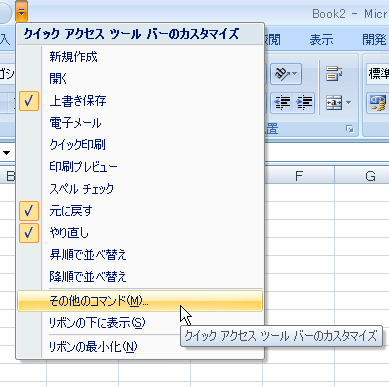Toggle the Customize Quick Access Toolbar arrow
389x387 pixels.
(21, 12)
